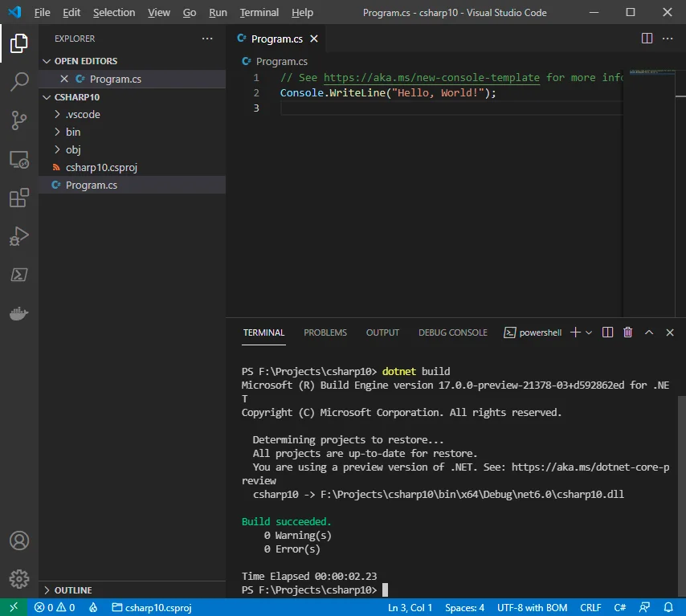Image resolution: width=686 pixels, height=616 pixels.
Task: Open the Search view icon
Action: point(19,82)
